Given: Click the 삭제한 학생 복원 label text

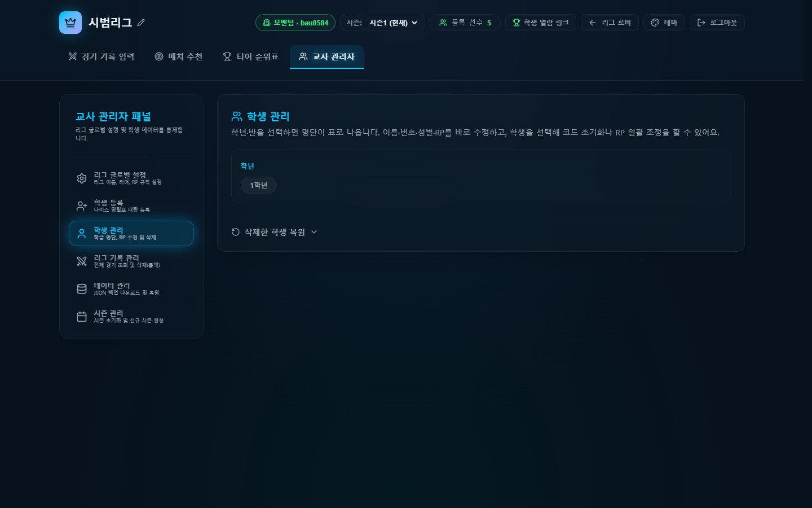Looking at the screenshot, I should click(x=275, y=232).
